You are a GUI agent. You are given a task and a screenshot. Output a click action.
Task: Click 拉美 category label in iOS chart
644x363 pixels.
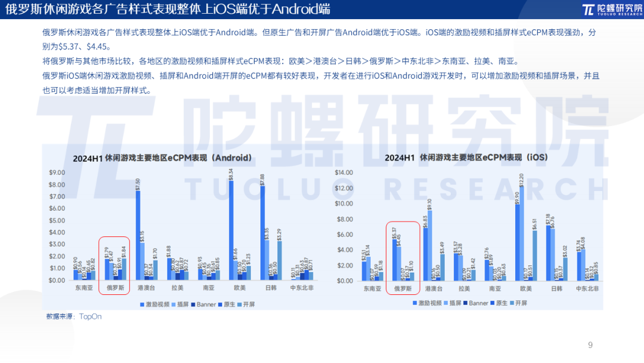click(x=464, y=288)
